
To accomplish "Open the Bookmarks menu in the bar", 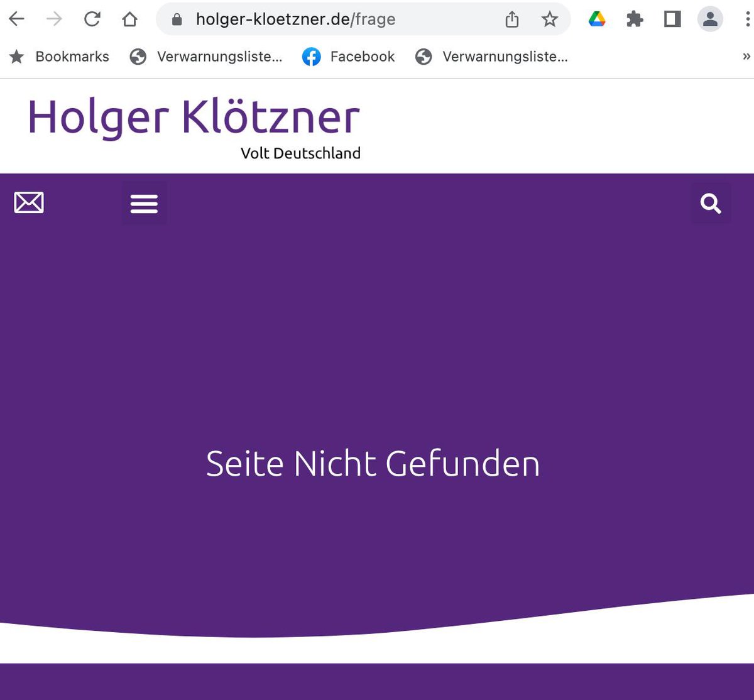I will (x=60, y=57).
